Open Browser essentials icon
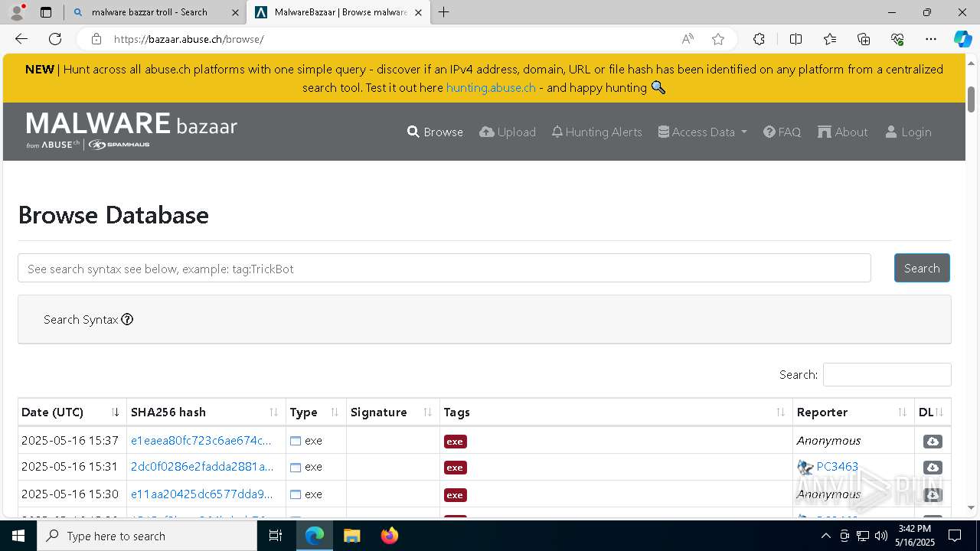Screen dimensions: 980x551 coord(897,39)
